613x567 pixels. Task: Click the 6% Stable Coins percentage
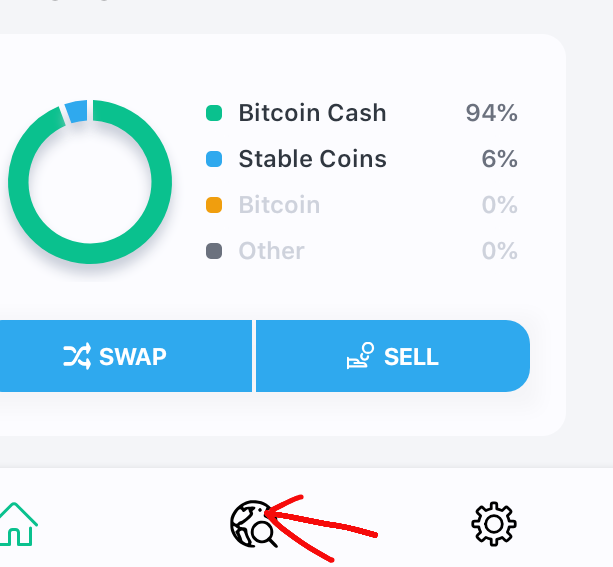499,159
